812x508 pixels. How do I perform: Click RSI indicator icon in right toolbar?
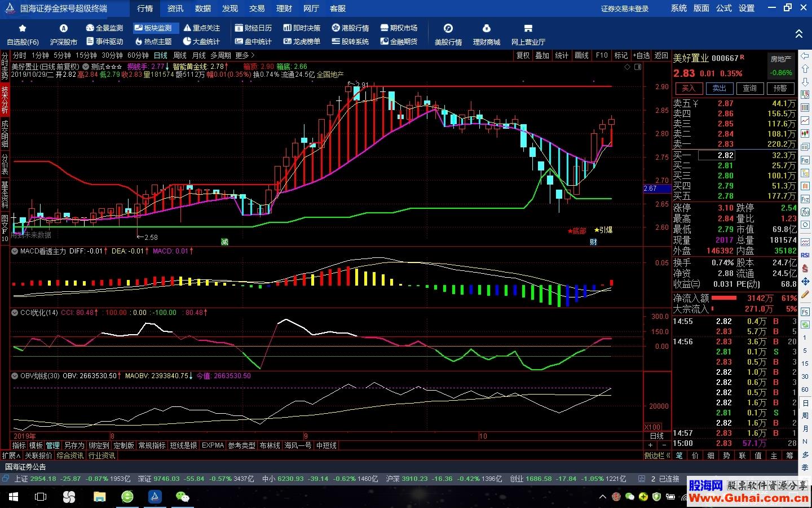pos(805,255)
